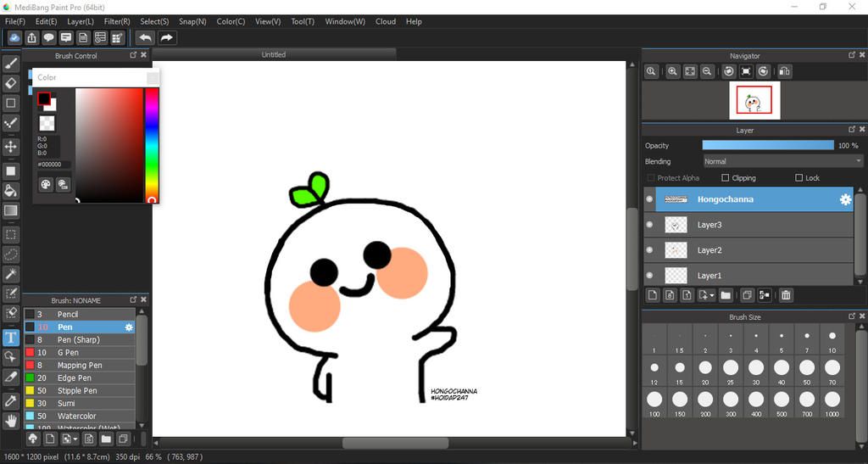This screenshot has width=868, height=464.
Task: Pick brush size 100 preset
Action: [654, 403]
